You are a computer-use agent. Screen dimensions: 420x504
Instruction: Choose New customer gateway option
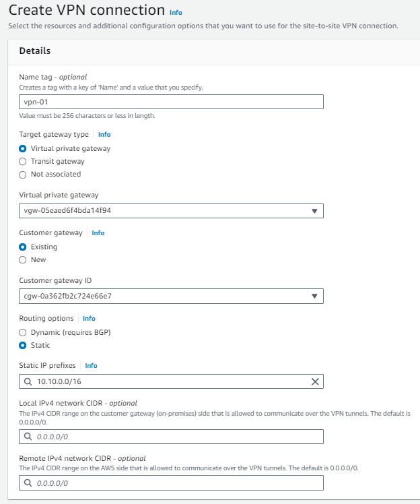[x=23, y=259]
